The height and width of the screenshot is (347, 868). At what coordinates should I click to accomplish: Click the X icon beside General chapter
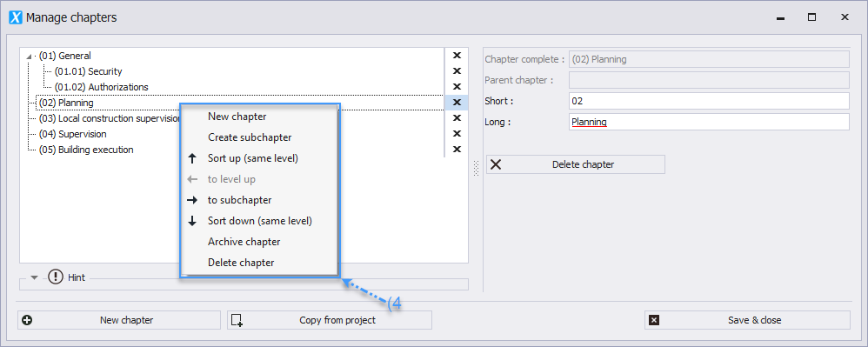[x=457, y=56]
